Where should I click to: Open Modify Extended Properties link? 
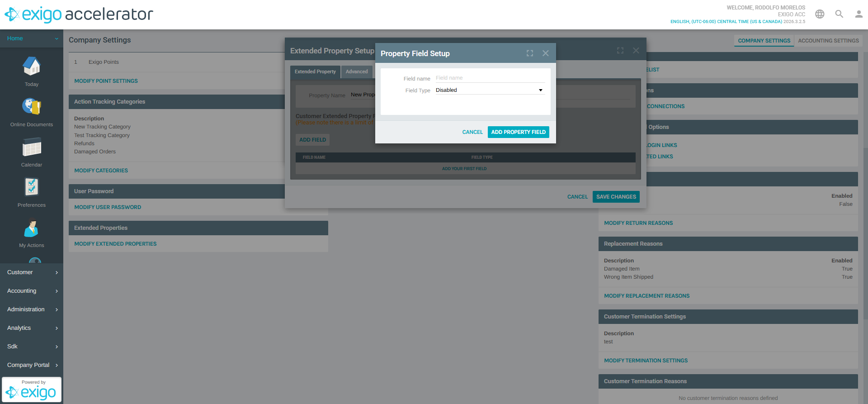click(x=115, y=244)
